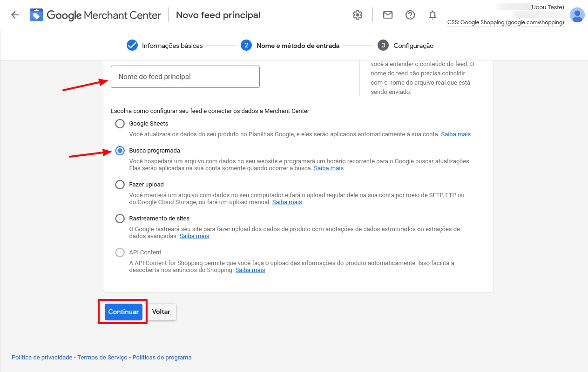The height and width of the screenshot is (372, 588).
Task: Select the Busca programada radio button
Action: (x=120, y=151)
